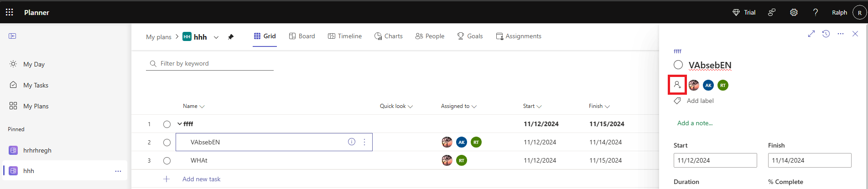The width and height of the screenshot is (868, 189).
Task: Switch to the People tab
Action: (430, 36)
